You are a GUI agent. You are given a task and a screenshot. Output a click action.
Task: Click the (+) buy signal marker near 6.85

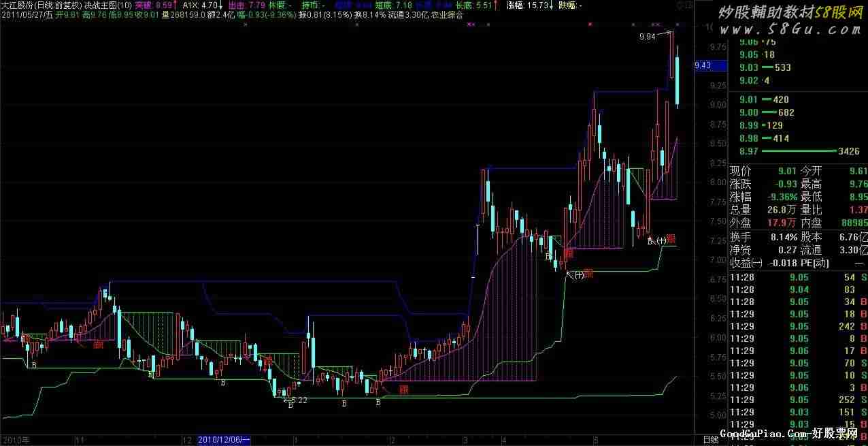point(579,276)
